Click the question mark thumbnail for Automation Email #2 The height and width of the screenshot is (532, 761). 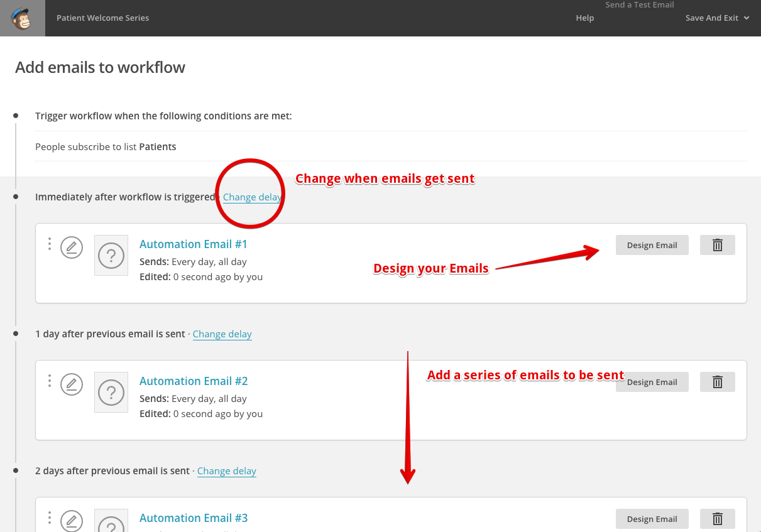[111, 392]
